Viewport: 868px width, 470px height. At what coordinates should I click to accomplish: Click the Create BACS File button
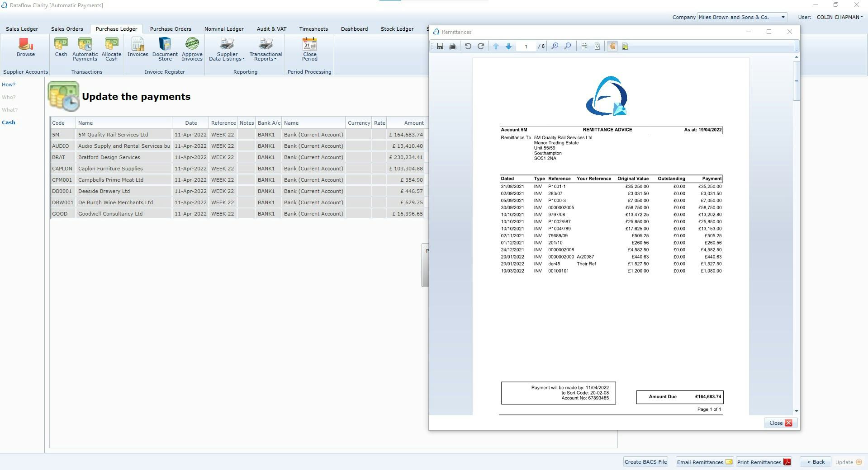pyautogui.click(x=645, y=462)
